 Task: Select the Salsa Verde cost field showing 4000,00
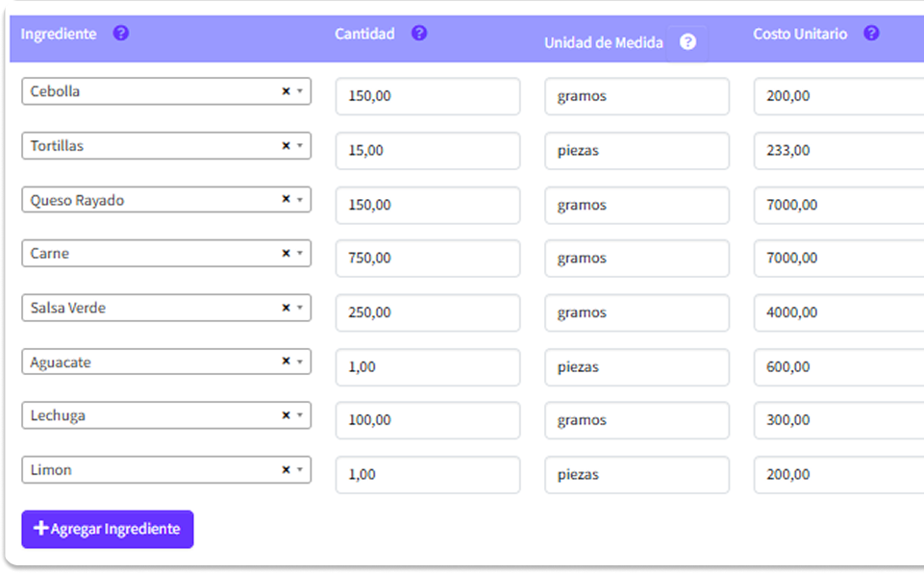[x=839, y=312]
